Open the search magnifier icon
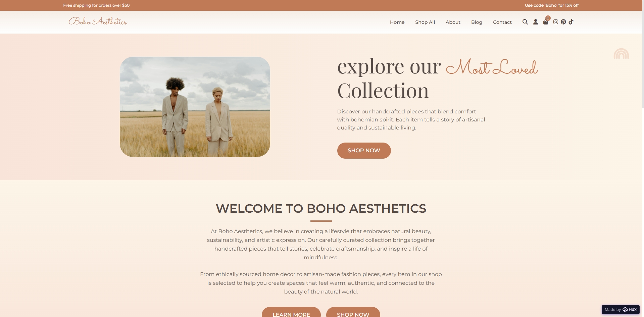This screenshot has width=644, height=317. click(x=525, y=22)
